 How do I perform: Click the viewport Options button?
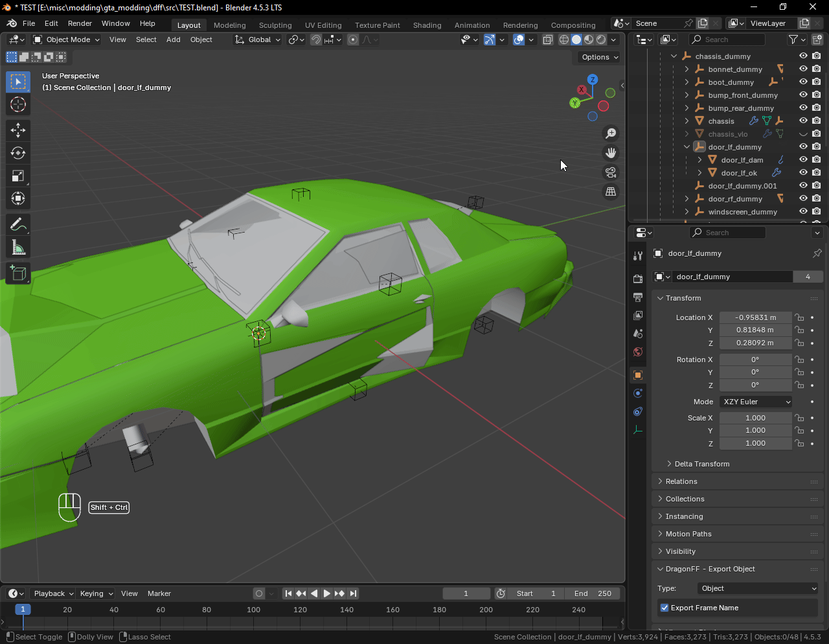pyautogui.click(x=599, y=57)
